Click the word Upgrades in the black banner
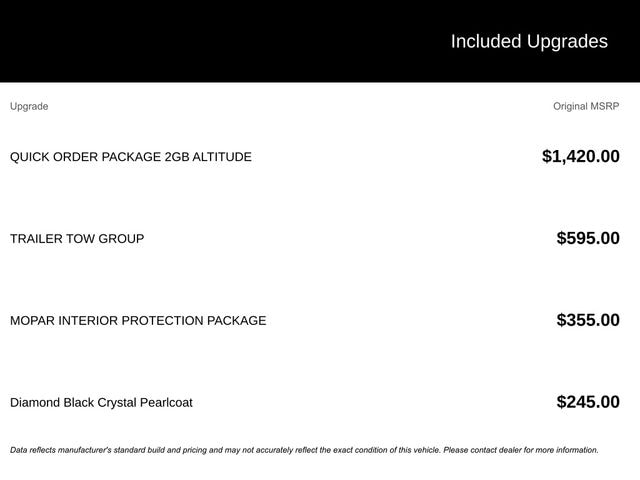The width and height of the screenshot is (640, 480). pos(567,41)
